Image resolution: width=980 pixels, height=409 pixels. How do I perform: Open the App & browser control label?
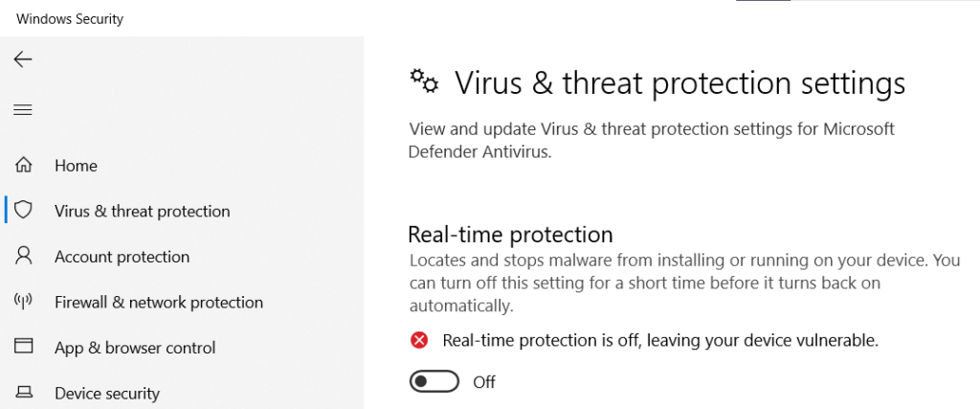(135, 348)
